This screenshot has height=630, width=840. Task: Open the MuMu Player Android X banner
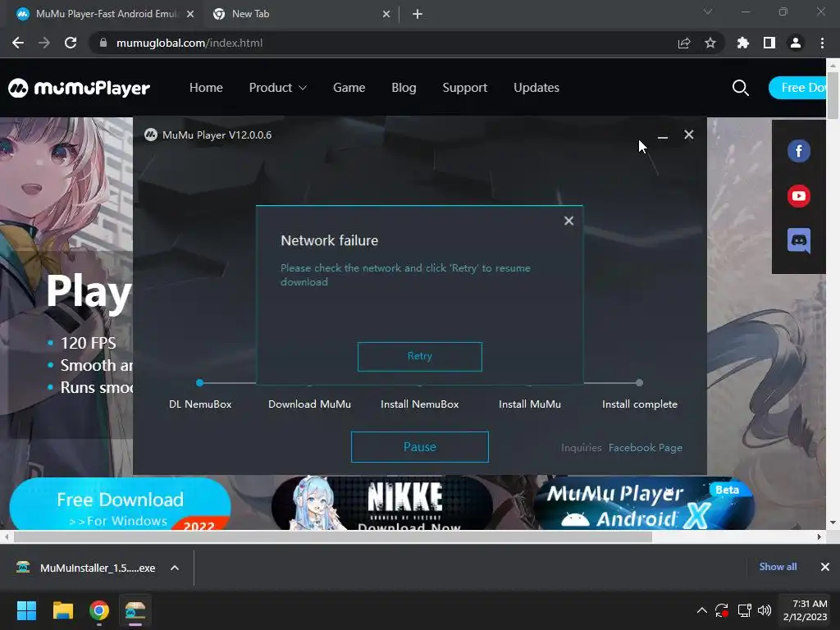click(645, 504)
